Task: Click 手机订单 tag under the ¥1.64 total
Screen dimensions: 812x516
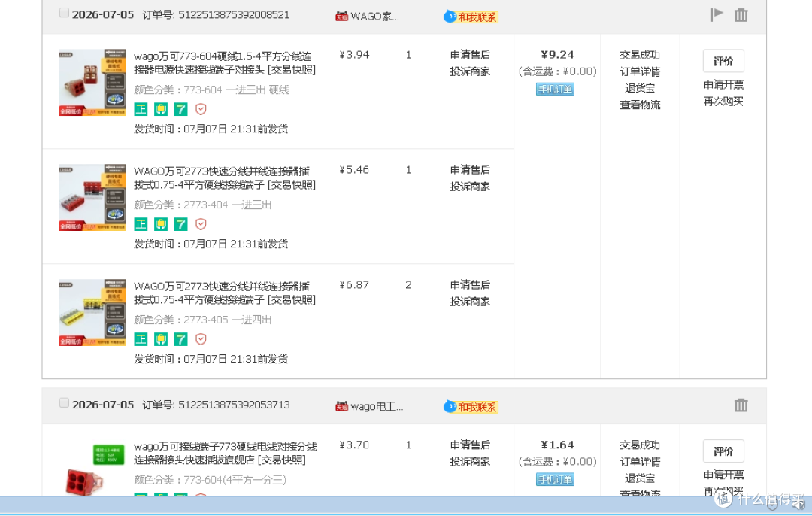Action: point(555,480)
